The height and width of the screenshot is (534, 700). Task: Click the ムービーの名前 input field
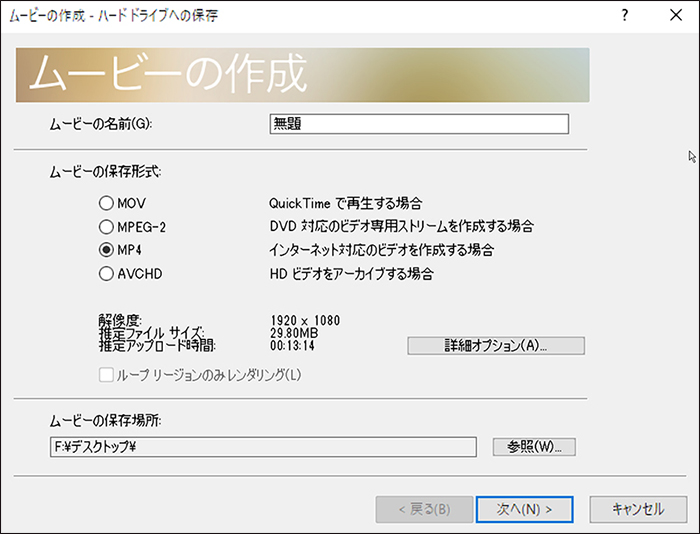point(419,124)
